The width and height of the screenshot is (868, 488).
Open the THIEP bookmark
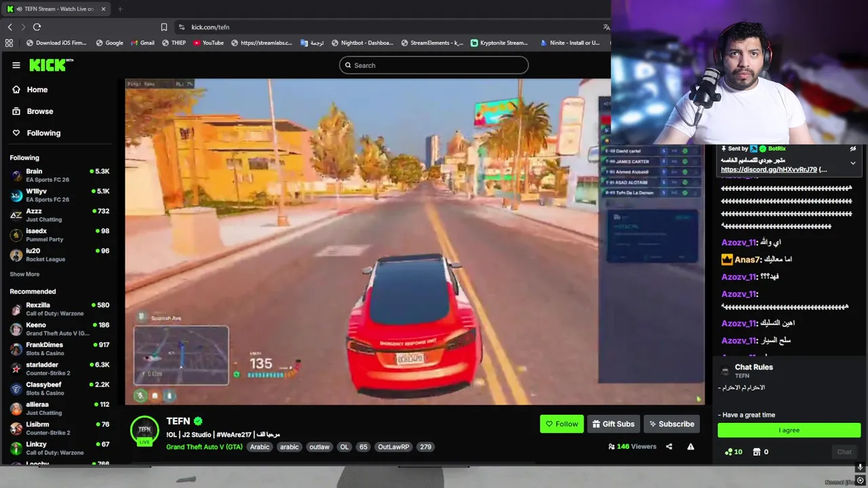[x=174, y=43]
